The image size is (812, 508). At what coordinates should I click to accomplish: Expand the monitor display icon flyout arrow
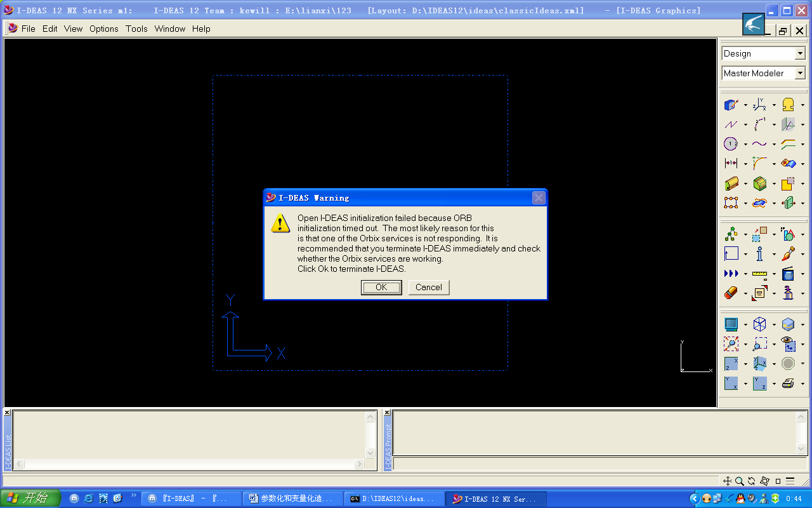tap(745, 325)
